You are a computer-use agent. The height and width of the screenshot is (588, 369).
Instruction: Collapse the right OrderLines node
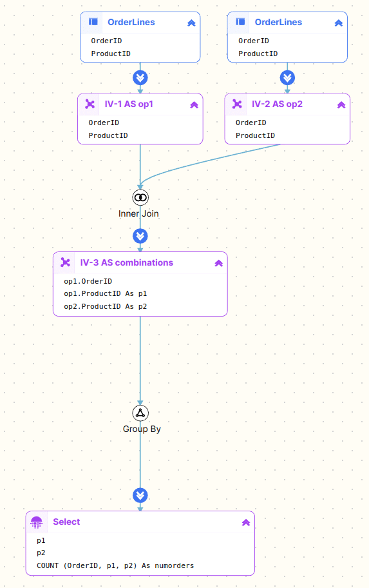[339, 23]
